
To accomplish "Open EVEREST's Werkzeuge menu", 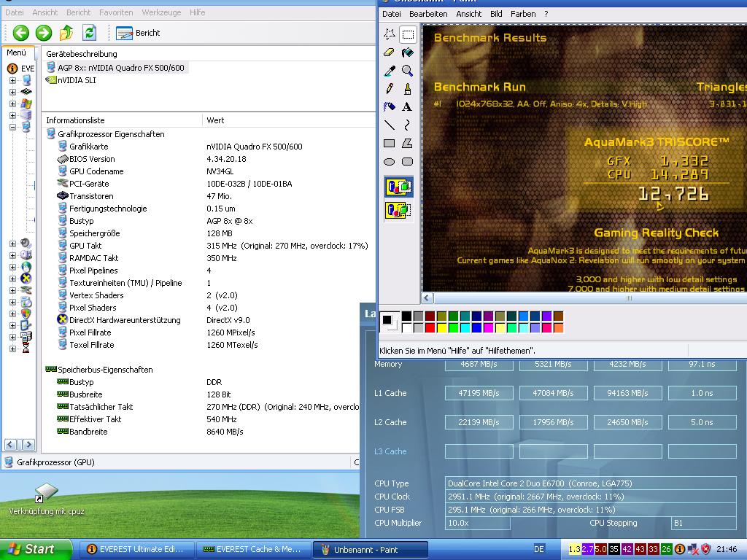I will (161, 12).
